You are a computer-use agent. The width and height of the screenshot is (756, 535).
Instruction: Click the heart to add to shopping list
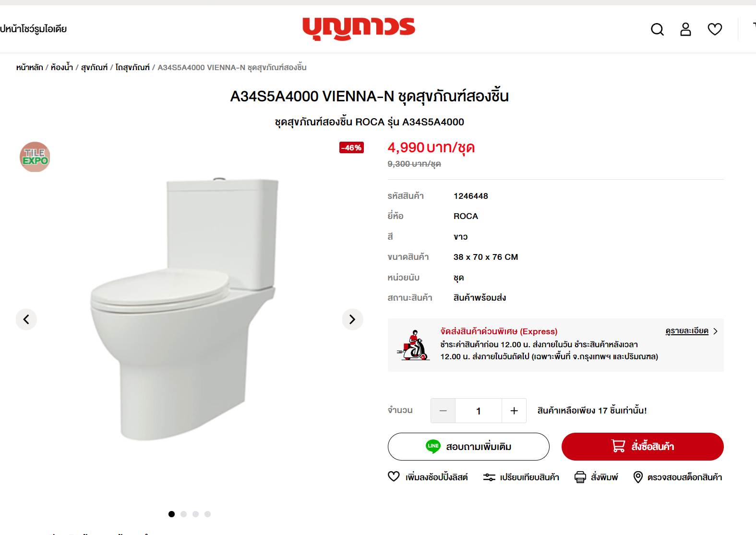(394, 476)
